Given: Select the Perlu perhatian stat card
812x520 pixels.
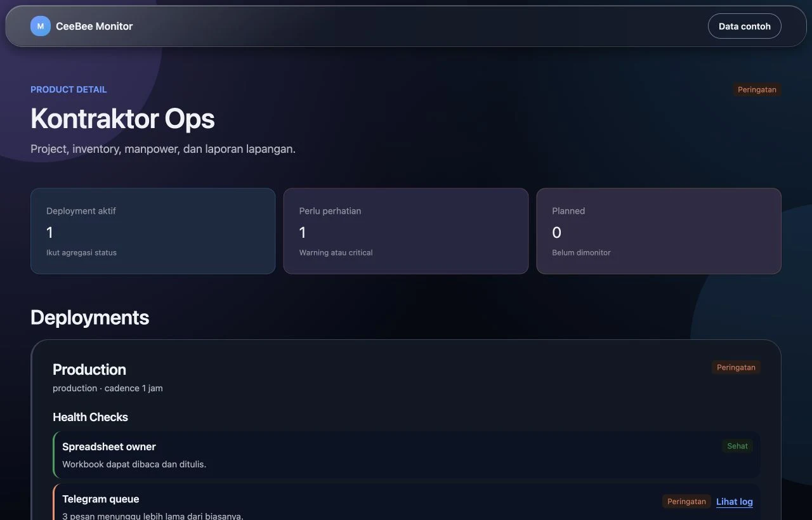Looking at the screenshot, I should 406,231.
